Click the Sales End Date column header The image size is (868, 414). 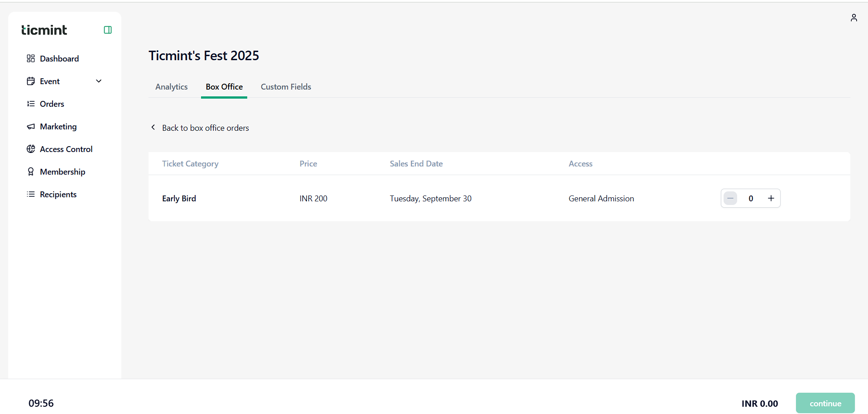[x=416, y=164]
